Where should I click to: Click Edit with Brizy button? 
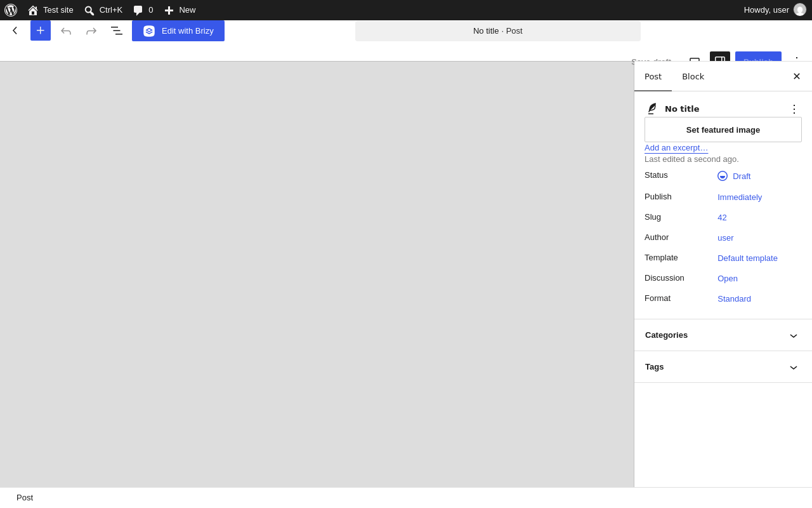point(178,30)
